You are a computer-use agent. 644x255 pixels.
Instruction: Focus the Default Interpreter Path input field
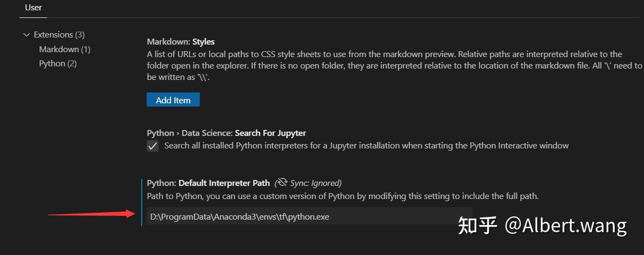tap(310, 216)
